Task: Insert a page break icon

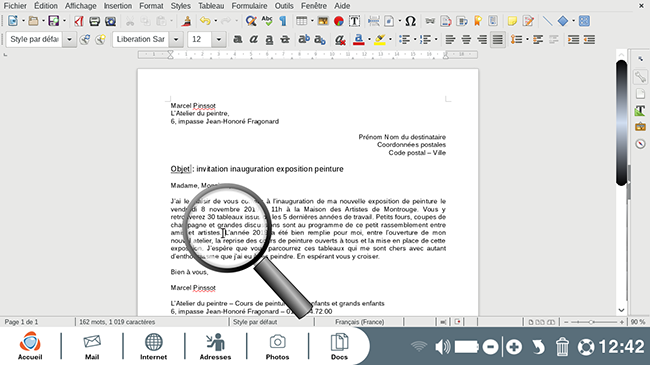Action: point(374,21)
